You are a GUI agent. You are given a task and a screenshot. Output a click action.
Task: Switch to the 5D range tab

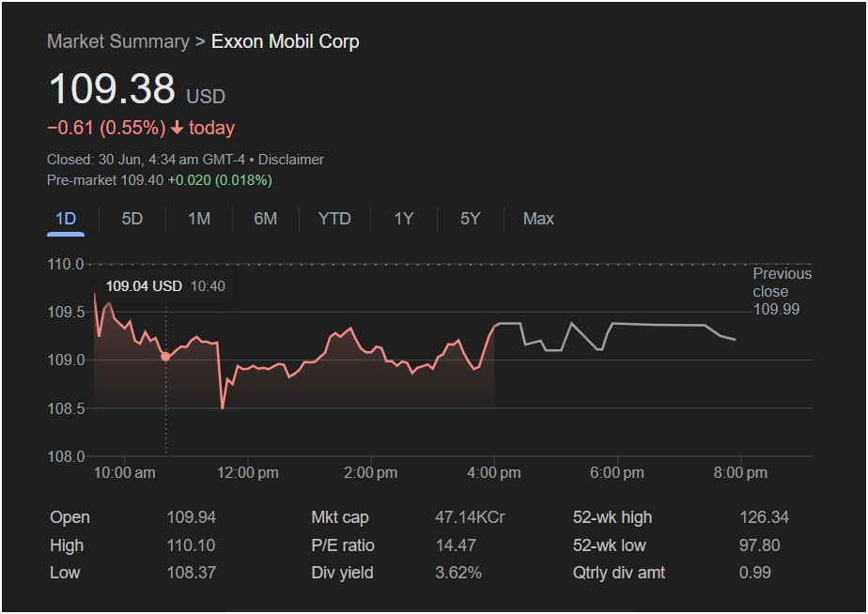(x=132, y=219)
